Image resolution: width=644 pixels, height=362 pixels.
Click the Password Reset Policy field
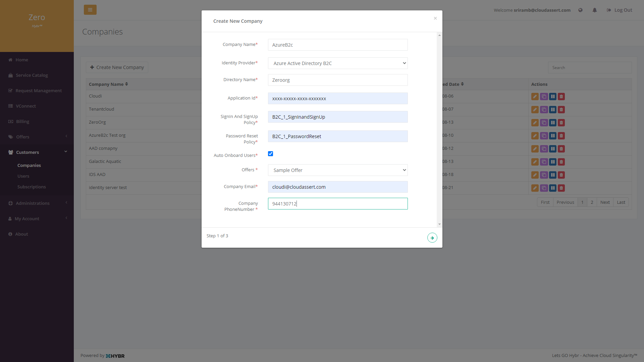338,136
